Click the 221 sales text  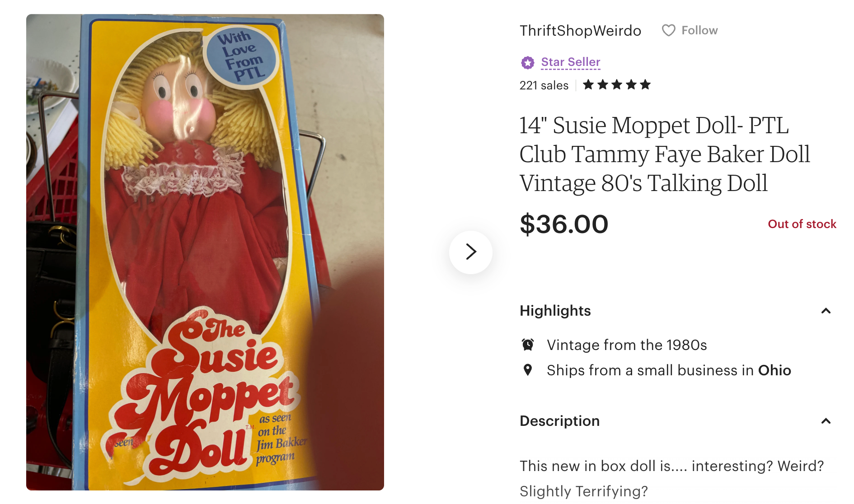544,85
